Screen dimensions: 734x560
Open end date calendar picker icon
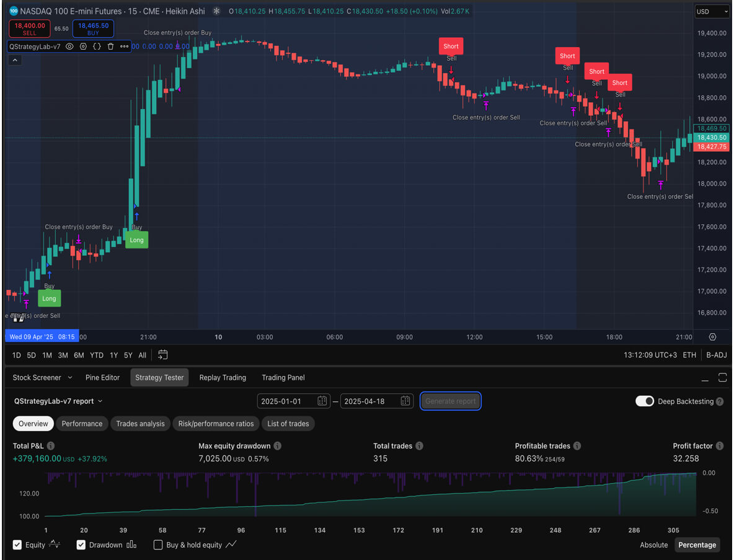click(x=405, y=401)
